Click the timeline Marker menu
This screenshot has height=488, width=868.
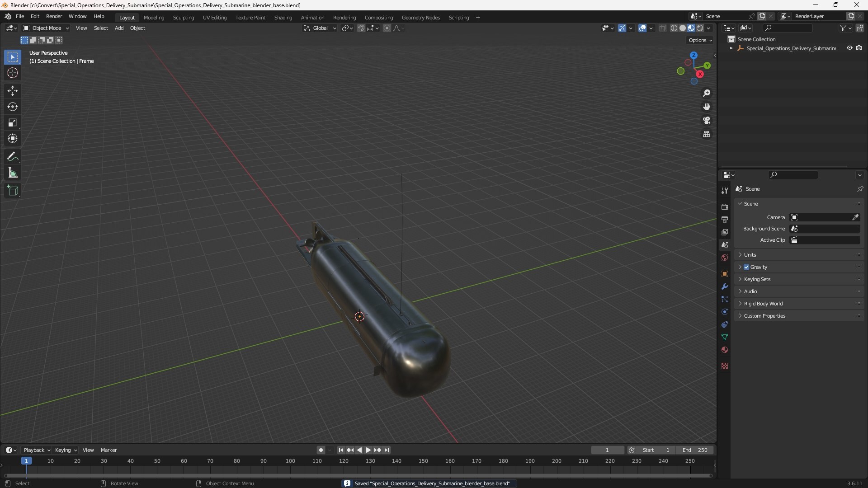(x=108, y=450)
